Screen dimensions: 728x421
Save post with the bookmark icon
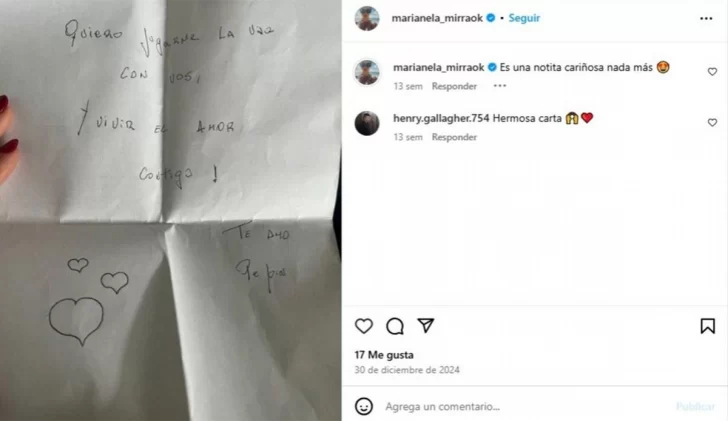(708, 326)
